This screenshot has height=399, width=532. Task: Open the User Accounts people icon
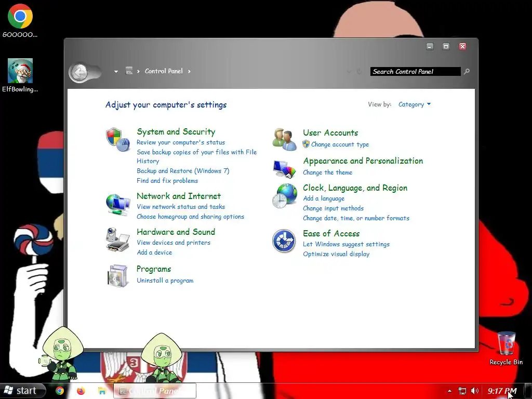click(x=284, y=139)
